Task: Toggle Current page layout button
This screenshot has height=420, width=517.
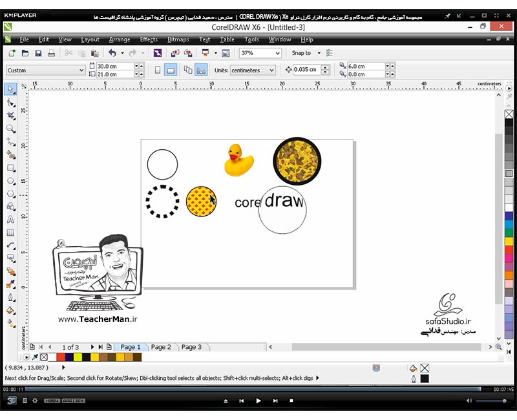Action: (201, 70)
